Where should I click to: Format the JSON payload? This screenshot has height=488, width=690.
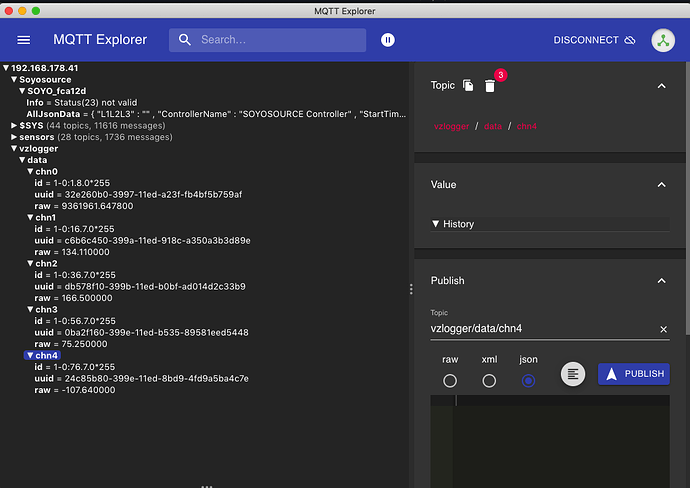coord(573,374)
